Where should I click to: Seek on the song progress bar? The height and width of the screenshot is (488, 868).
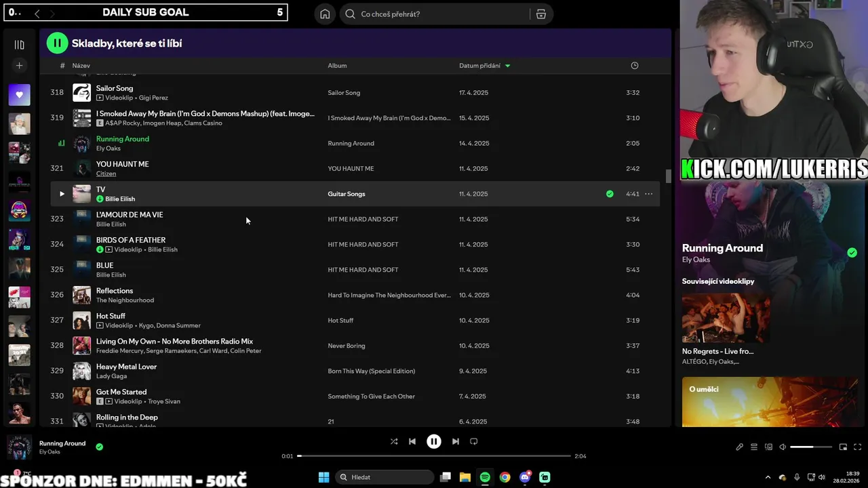pos(434,456)
